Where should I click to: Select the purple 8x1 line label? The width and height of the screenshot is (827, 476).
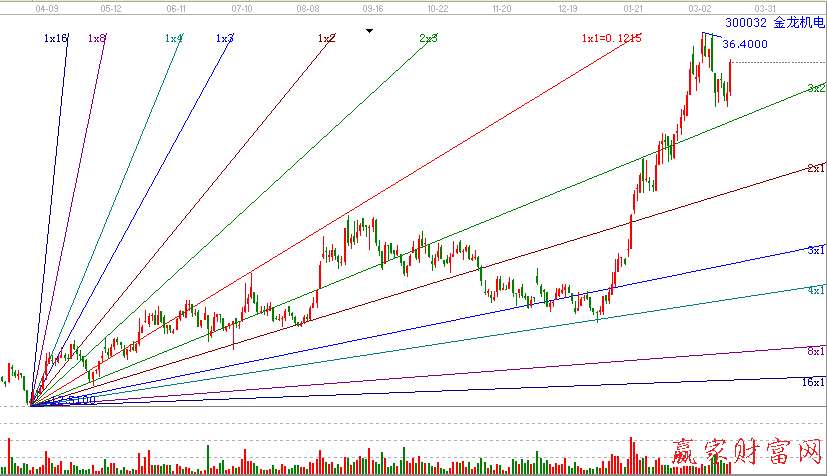click(x=816, y=351)
